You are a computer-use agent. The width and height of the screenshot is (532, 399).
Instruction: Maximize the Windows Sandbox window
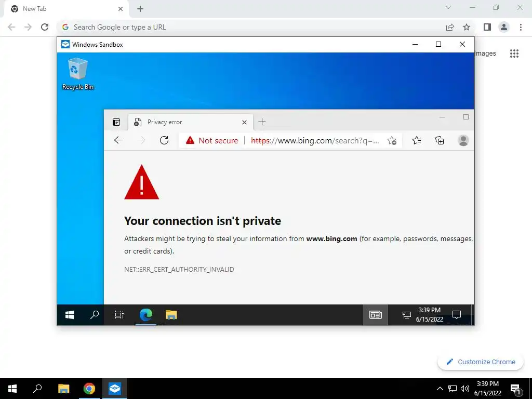tap(438, 45)
